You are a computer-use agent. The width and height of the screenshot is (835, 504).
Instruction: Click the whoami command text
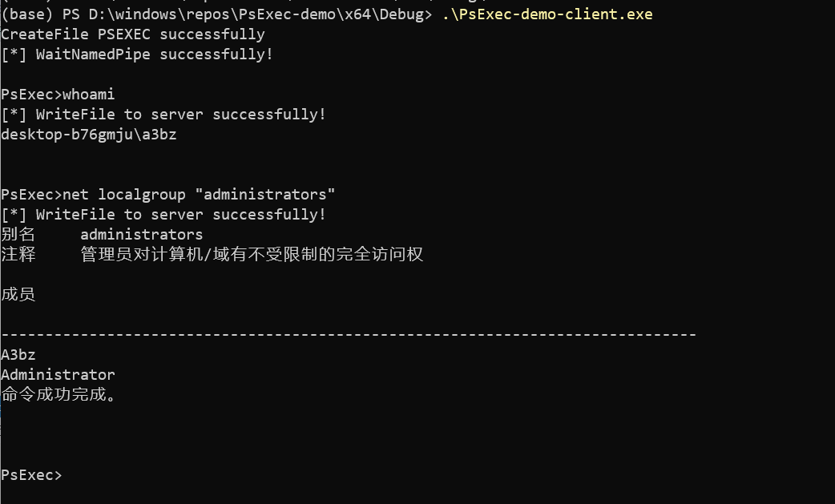tap(88, 95)
